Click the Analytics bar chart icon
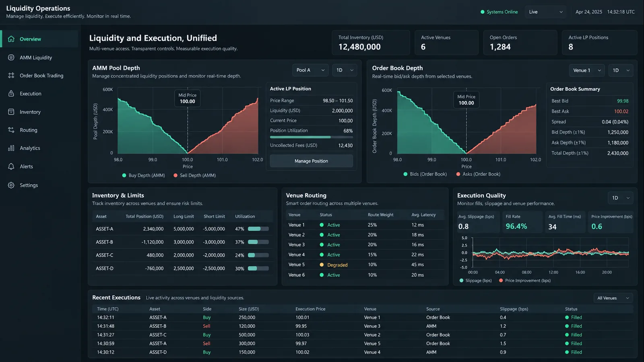Viewport: 644px width, 362px height. 11,148
